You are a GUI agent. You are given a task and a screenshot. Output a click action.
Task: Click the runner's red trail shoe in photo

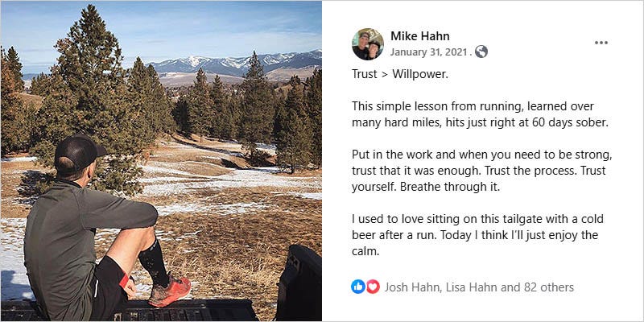[169, 291]
